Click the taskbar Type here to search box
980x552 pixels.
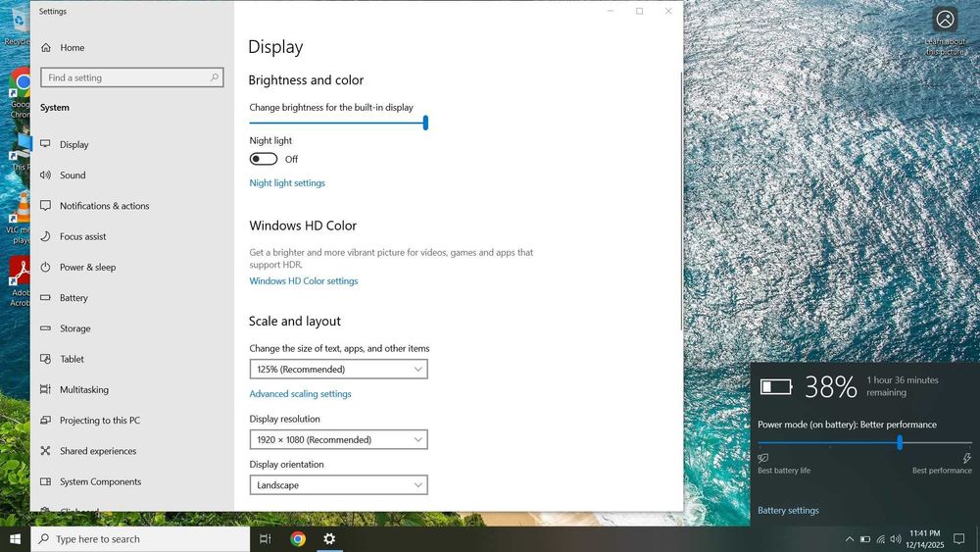140,539
